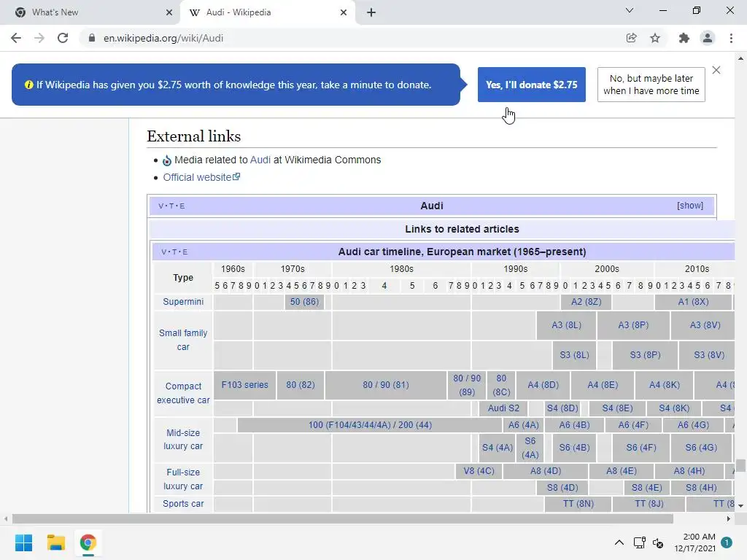Image resolution: width=747 pixels, height=560 pixels.
Task: Open notification badge in taskbar
Action: pos(727,542)
